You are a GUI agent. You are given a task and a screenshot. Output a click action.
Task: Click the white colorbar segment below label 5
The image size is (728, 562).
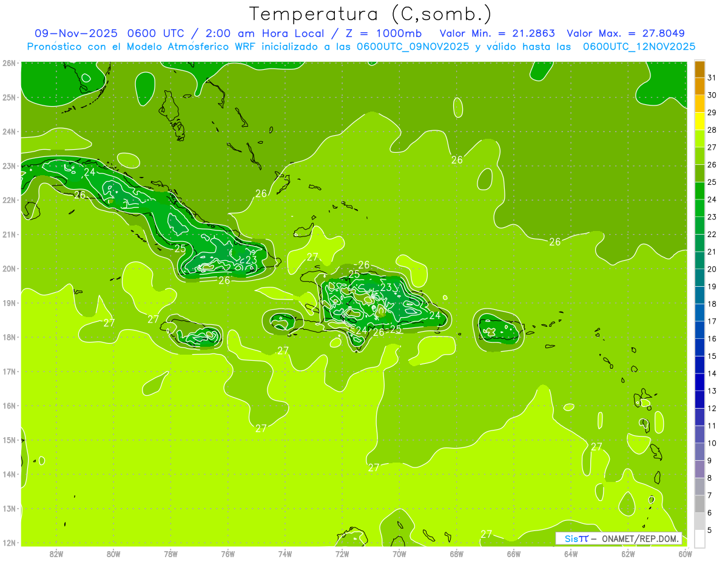click(x=699, y=538)
